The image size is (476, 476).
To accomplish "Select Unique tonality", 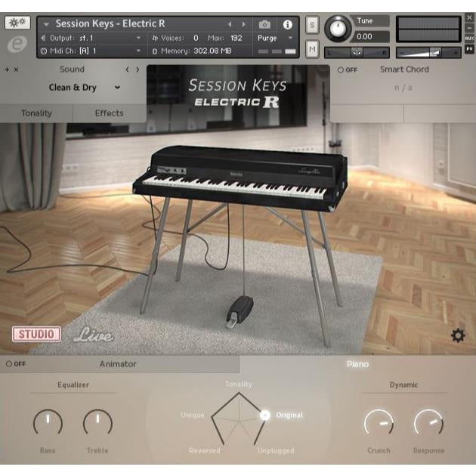I will [x=193, y=415].
